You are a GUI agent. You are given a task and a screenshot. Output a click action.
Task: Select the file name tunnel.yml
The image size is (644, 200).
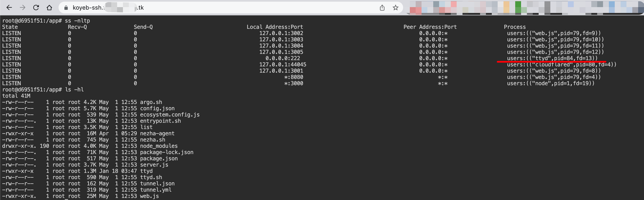point(156,190)
